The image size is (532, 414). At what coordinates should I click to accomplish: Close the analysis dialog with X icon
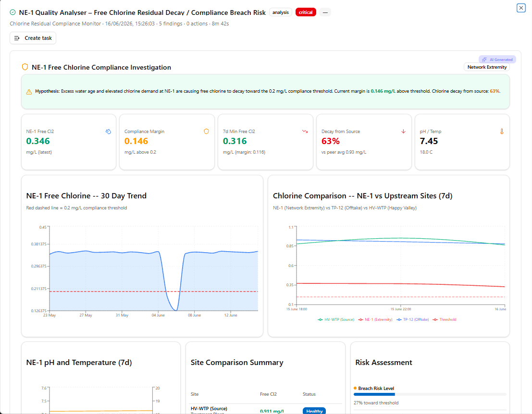click(x=521, y=8)
